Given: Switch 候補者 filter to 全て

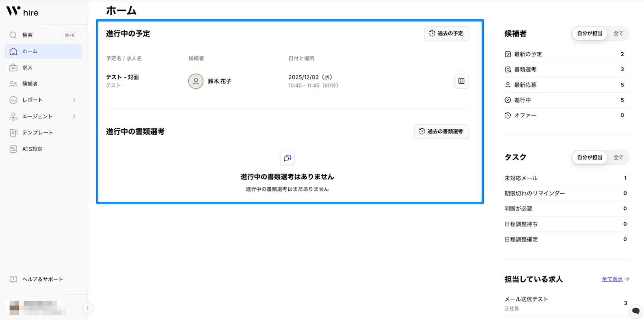Looking at the screenshot, I should [618, 33].
